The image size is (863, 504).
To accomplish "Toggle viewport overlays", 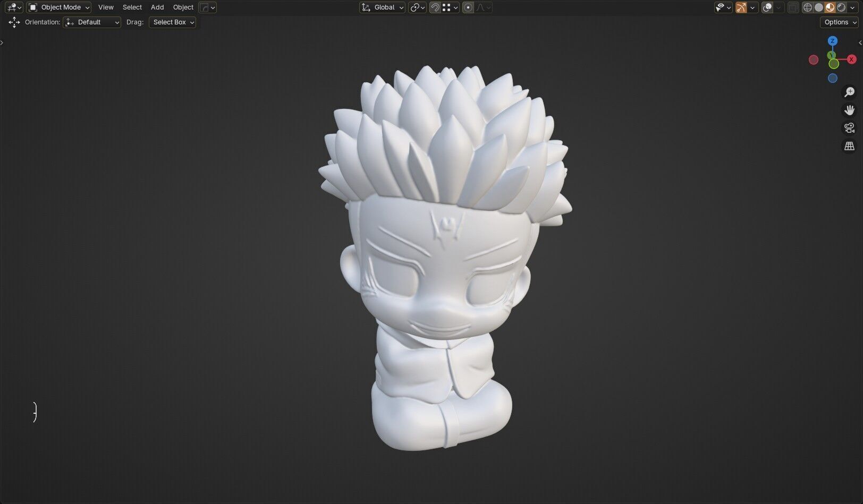I will coord(767,7).
